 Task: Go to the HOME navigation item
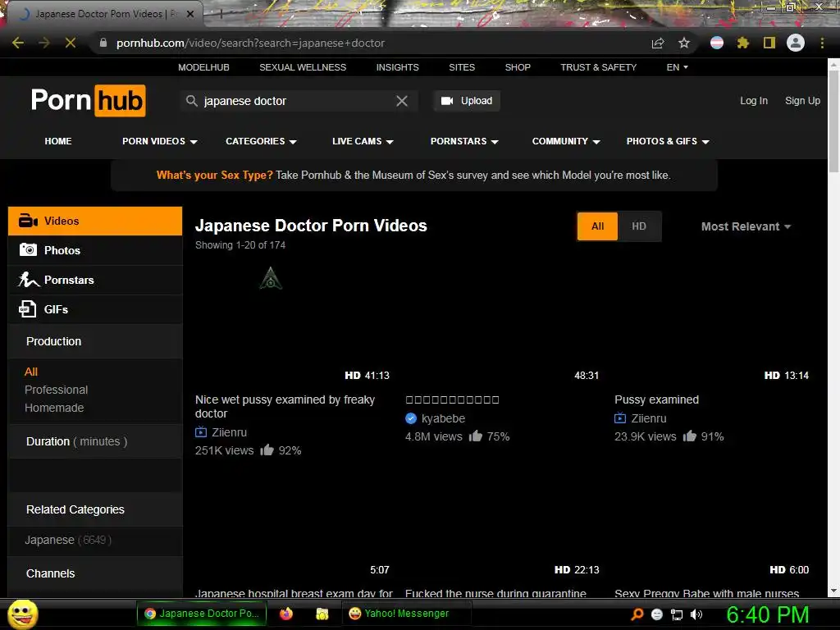(x=58, y=141)
